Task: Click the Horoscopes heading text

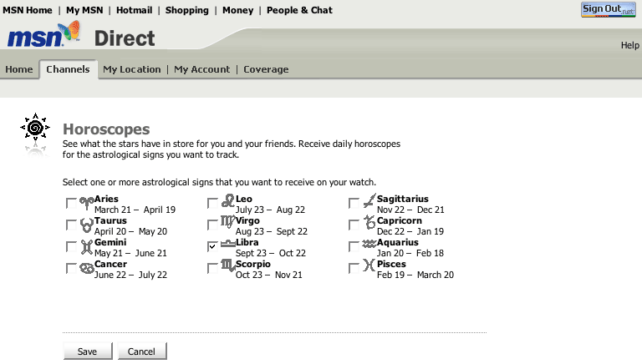Action: [x=106, y=129]
